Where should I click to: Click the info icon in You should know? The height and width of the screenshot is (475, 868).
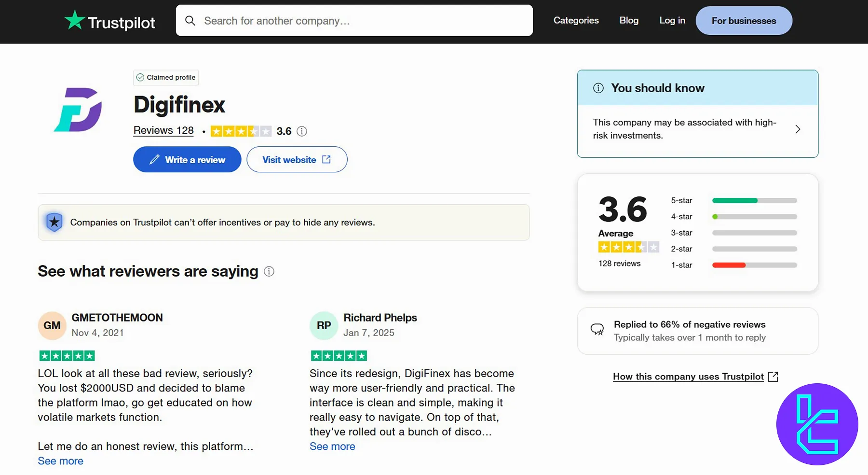click(x=598, y=88)
